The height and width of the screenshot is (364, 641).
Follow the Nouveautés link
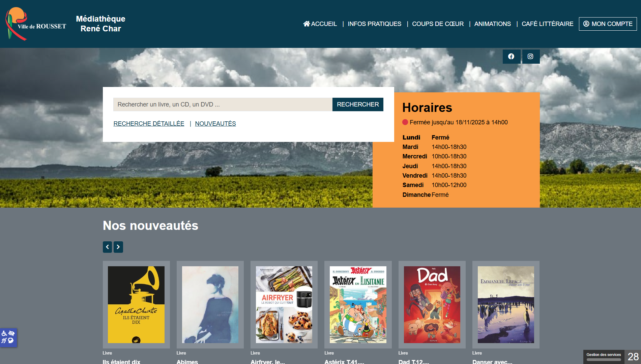(215, 124)
